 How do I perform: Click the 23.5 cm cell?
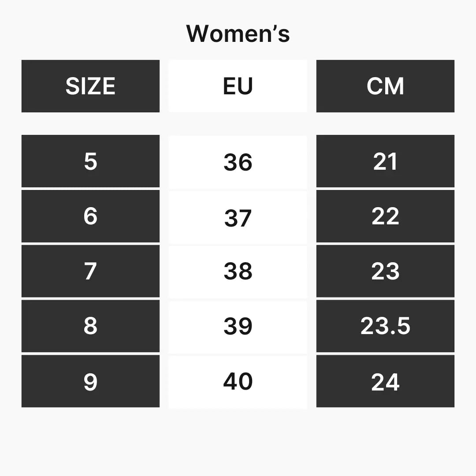pyautogui.click(x=385, y=326)
